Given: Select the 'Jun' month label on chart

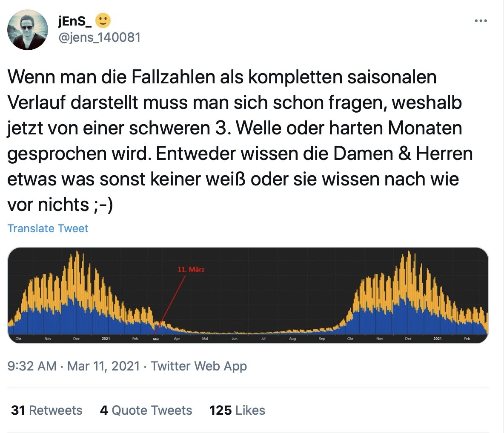Looking at the screenshot, I should click(234, 339).
